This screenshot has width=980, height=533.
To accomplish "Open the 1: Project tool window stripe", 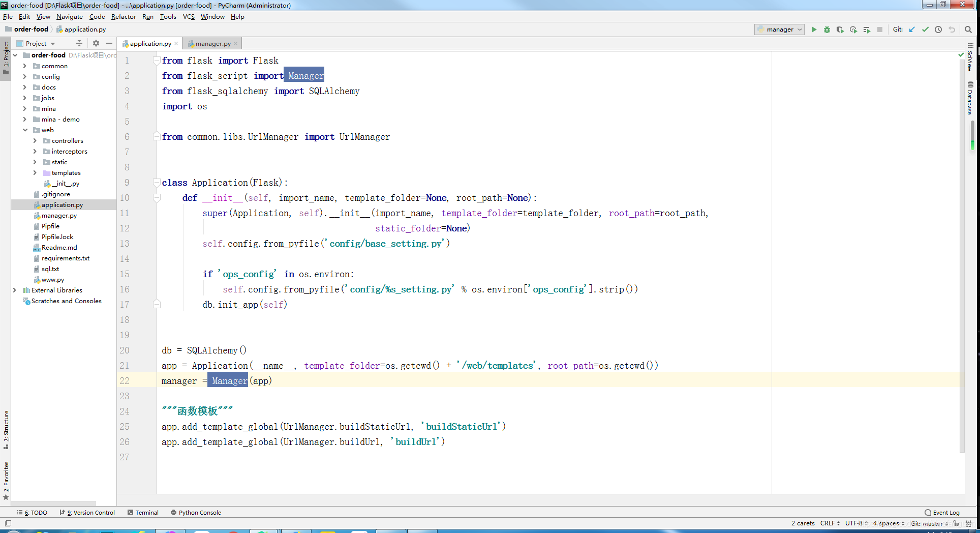I will click(x=6, y=57).
